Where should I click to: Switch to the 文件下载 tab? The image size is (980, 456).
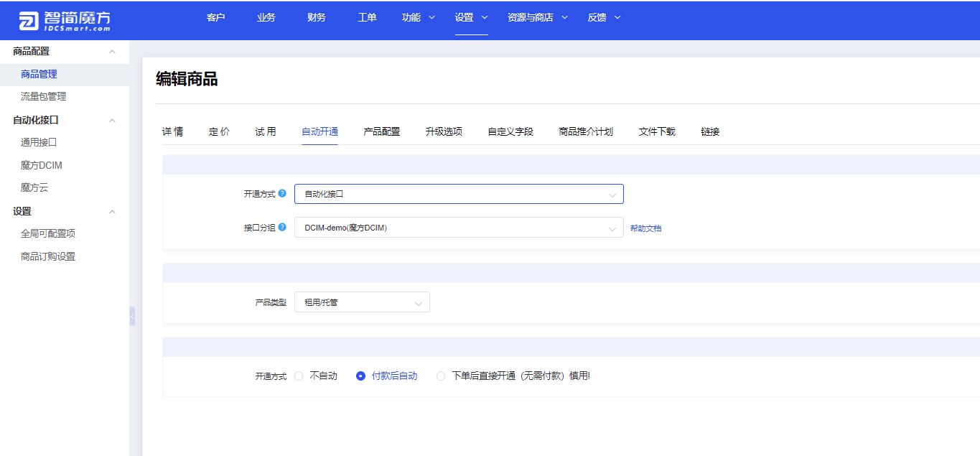pyautogui.click(x=657, y=131)
